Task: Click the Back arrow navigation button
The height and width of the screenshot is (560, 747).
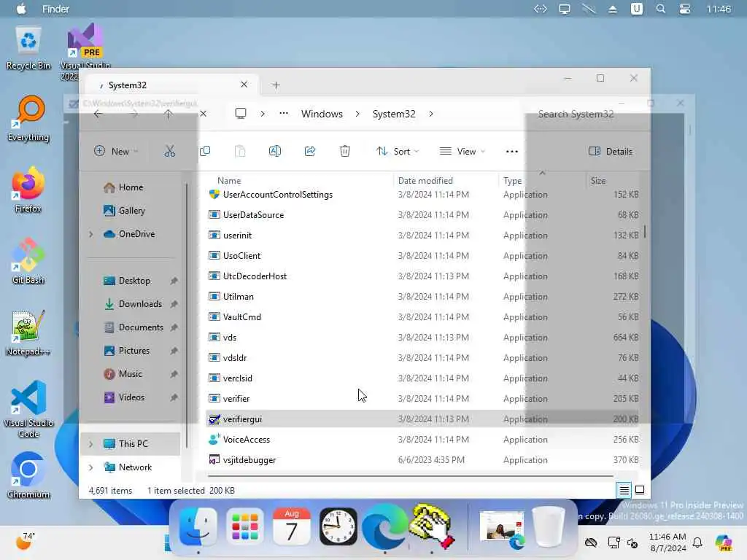Action: 98,114
